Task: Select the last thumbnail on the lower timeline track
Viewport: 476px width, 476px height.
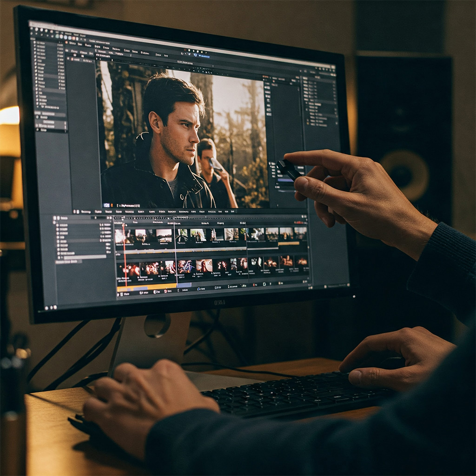Action: [302, 261]
